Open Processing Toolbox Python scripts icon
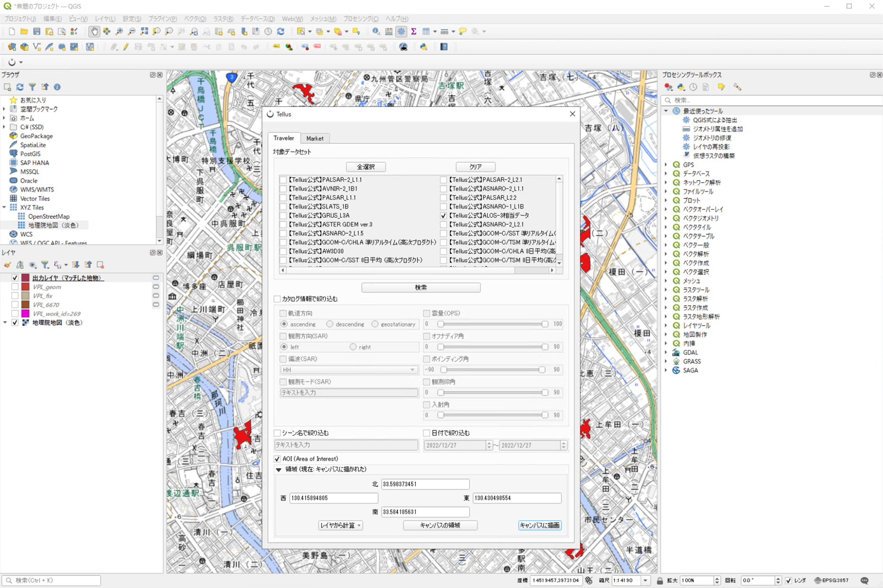 coord(681,87)
